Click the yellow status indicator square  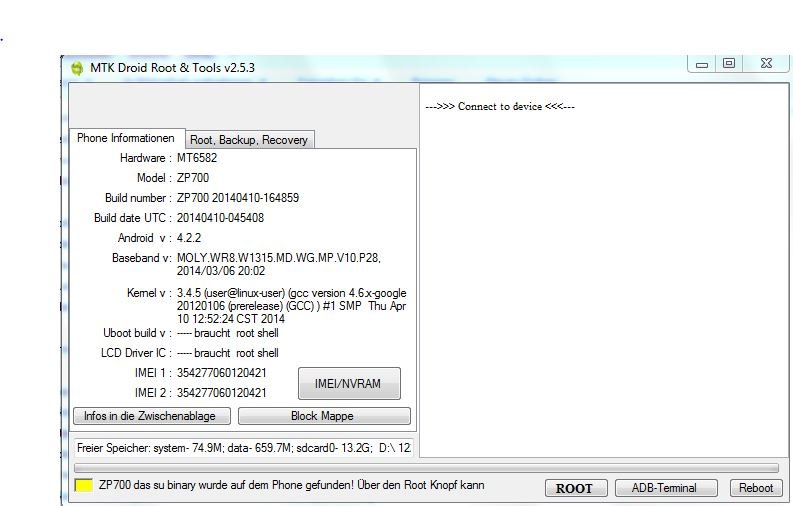83,485
